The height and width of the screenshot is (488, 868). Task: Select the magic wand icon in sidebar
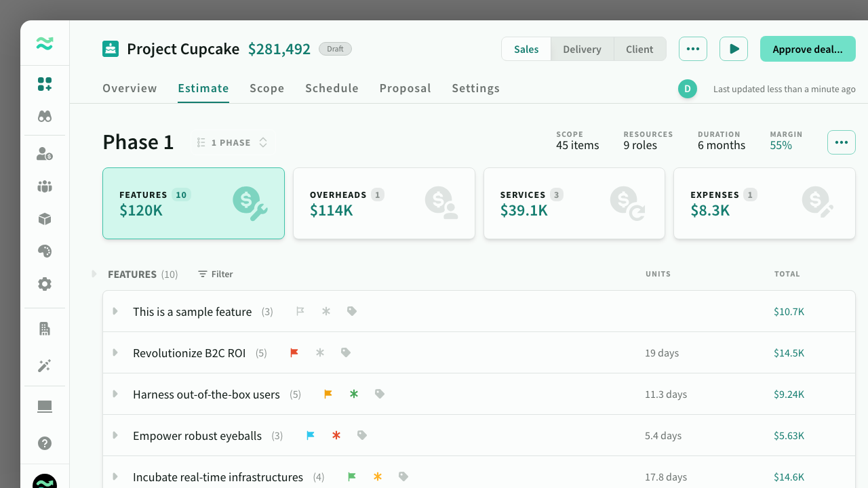pyautogui.click(x=44, y=365)
